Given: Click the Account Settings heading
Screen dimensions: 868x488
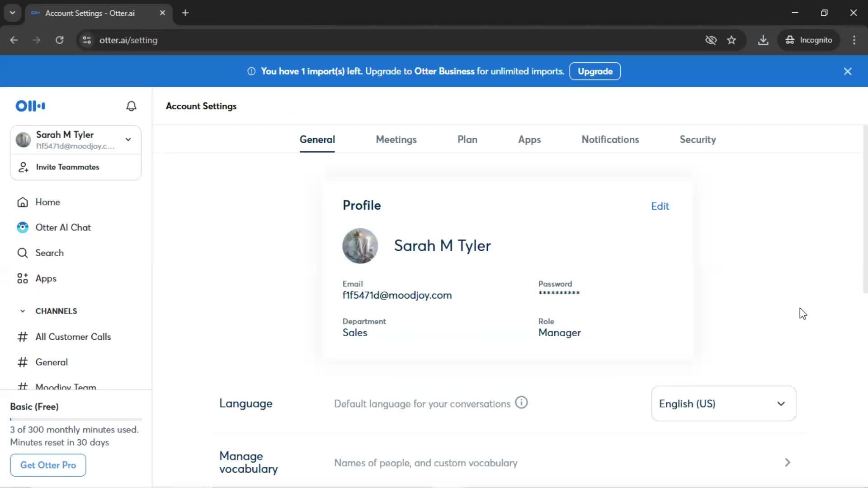Looking at the screenshot, I should pyautogui.click(x=201, y=106).
